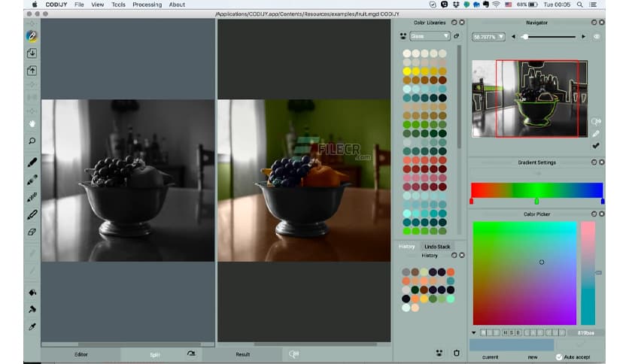Open the macOS Notification Center list icon

(593, 5)
